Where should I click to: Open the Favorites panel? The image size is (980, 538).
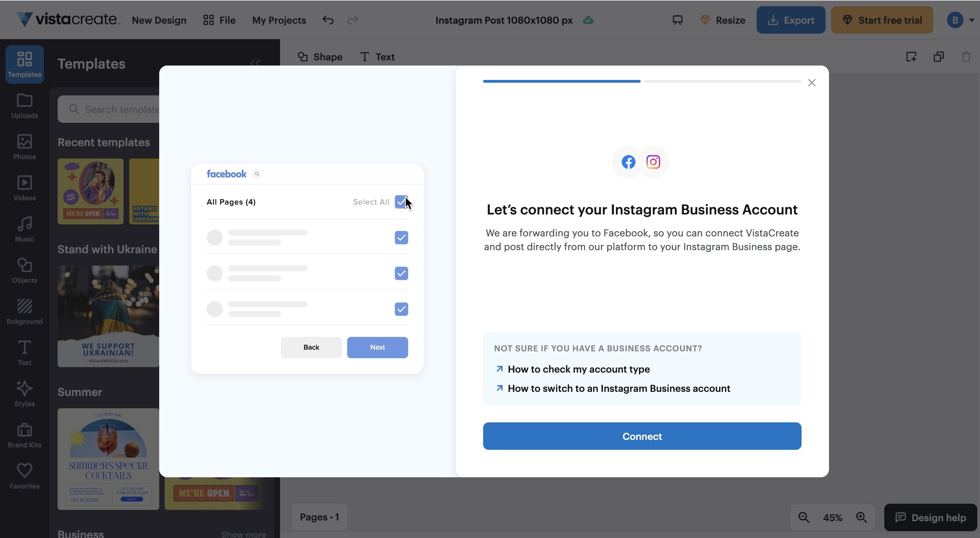point(24,476)
